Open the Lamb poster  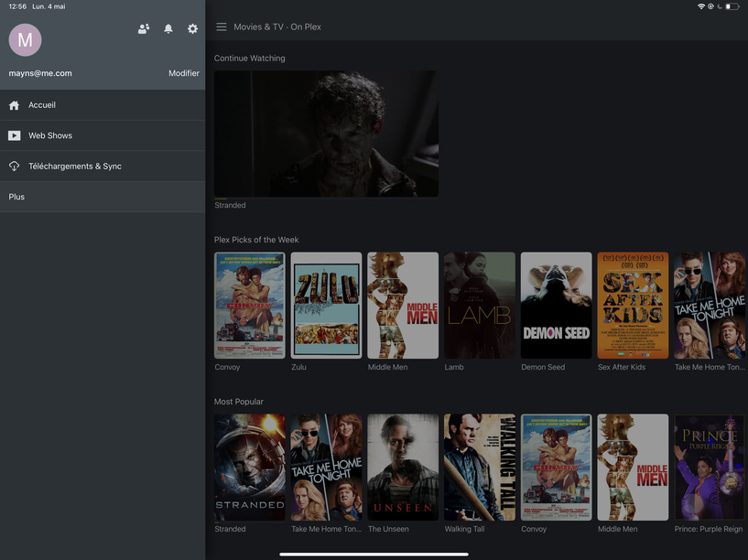click(x=480, y=305)
